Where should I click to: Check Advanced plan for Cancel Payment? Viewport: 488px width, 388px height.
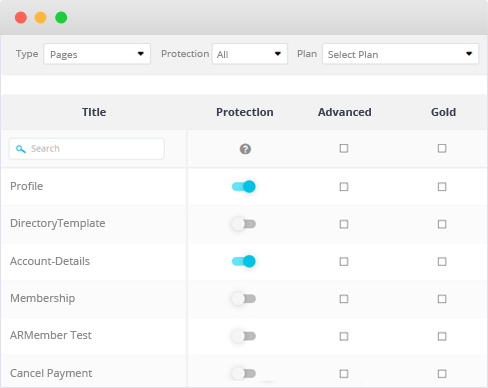[x=344, y=374]
